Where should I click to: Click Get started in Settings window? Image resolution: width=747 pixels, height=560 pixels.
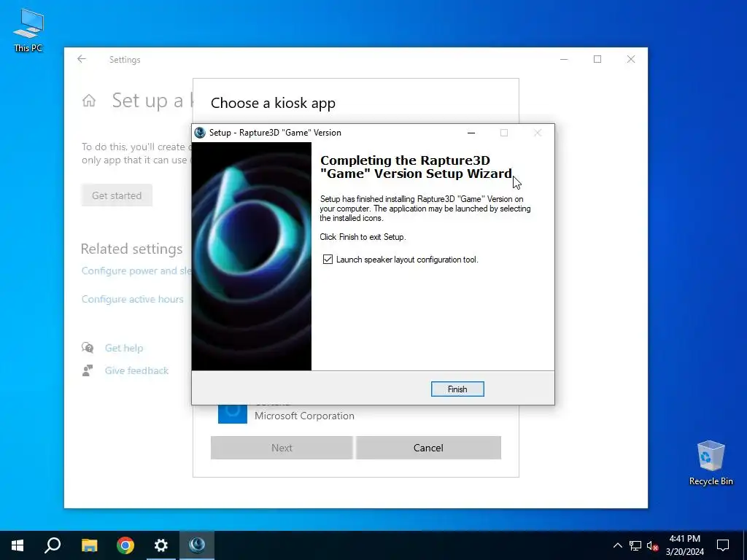(117, 195)
